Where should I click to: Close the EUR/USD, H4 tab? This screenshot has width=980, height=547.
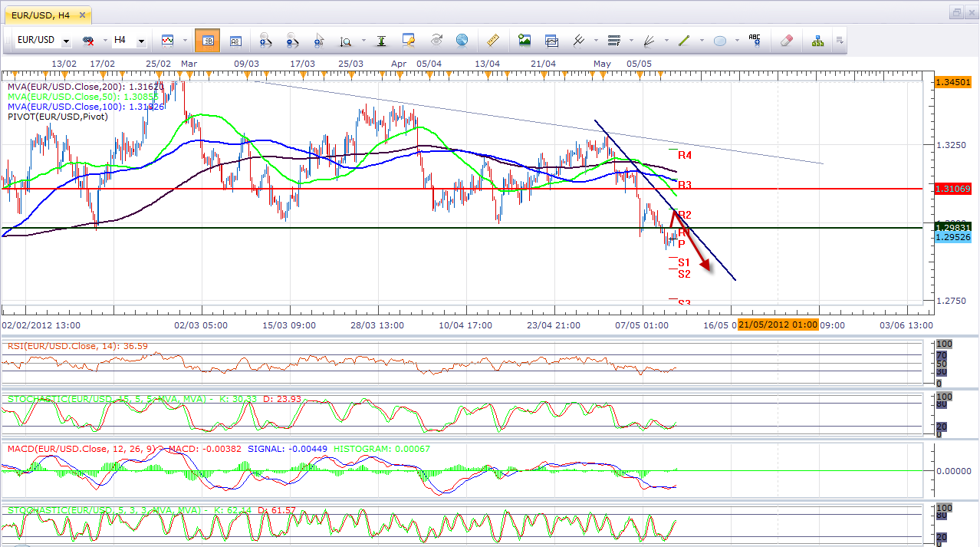pos(83,14)
